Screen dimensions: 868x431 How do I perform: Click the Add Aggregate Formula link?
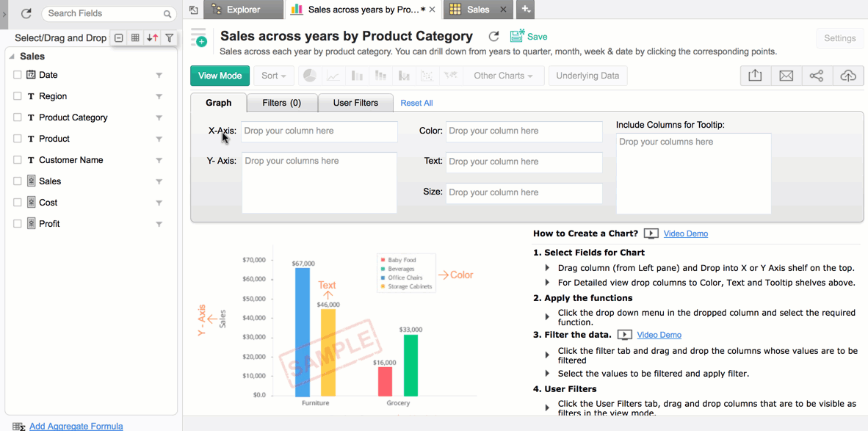tap(76, 426)
